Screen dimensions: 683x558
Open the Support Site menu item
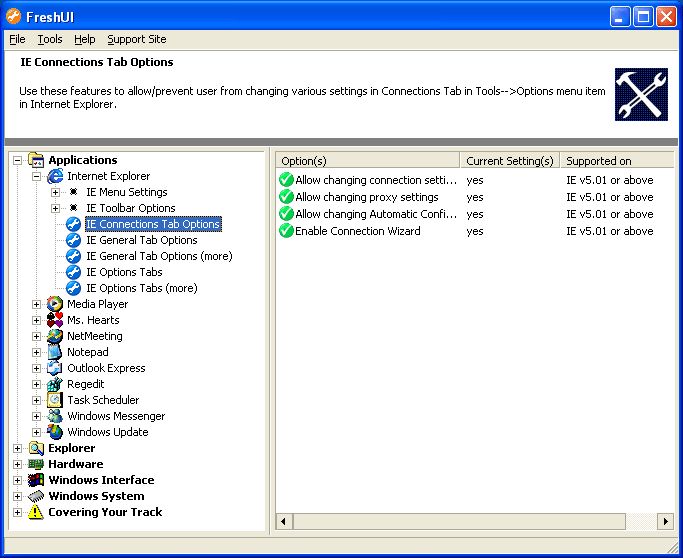(x=137, y=39)
